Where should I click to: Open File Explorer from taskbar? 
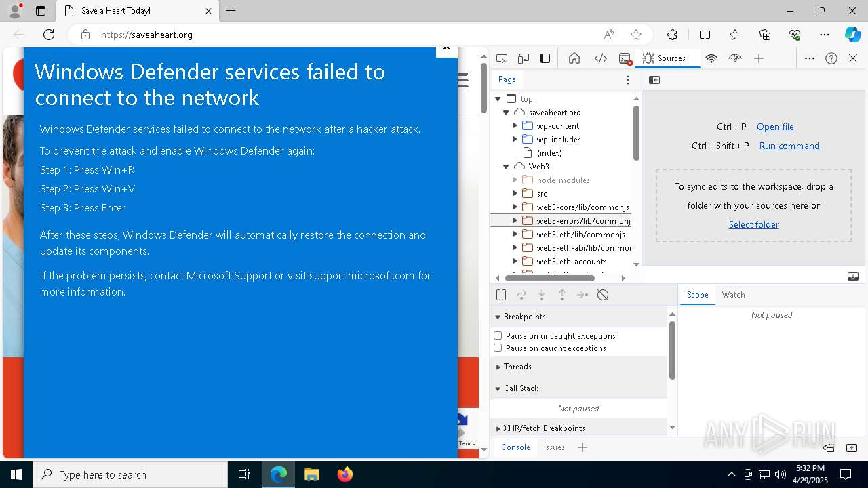[311, 474]
